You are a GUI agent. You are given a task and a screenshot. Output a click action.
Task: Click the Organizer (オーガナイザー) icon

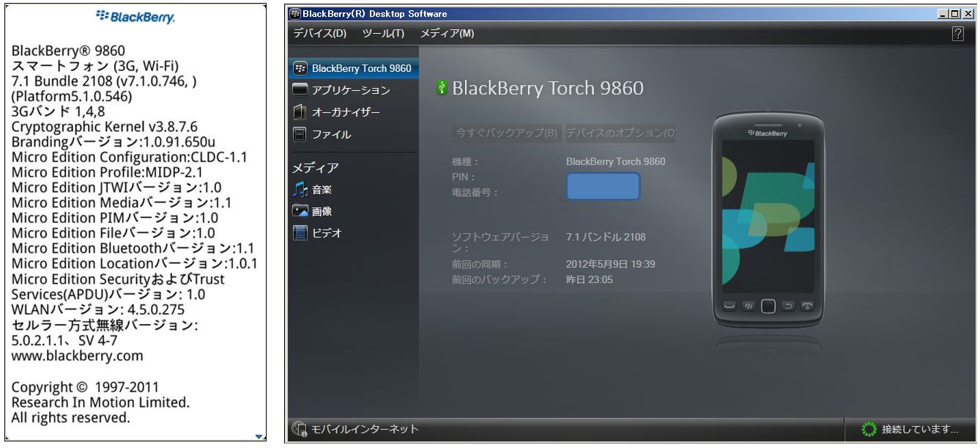click(x=300, y=112)
